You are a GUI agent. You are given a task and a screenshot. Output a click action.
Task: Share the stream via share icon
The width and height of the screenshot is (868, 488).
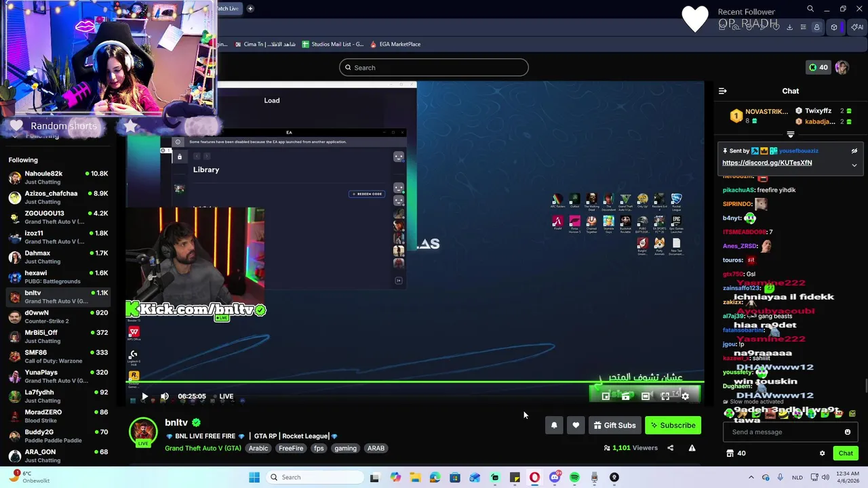coord(670,448)
